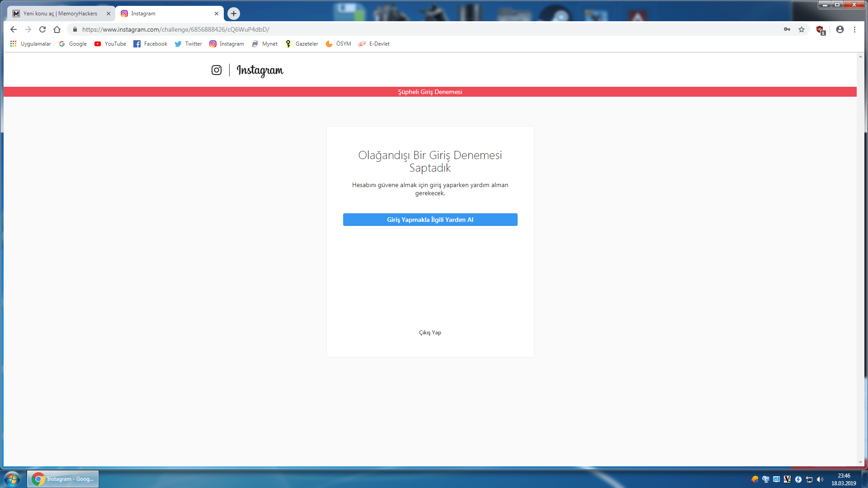Open the Instagram bookmark

point(226,44)
